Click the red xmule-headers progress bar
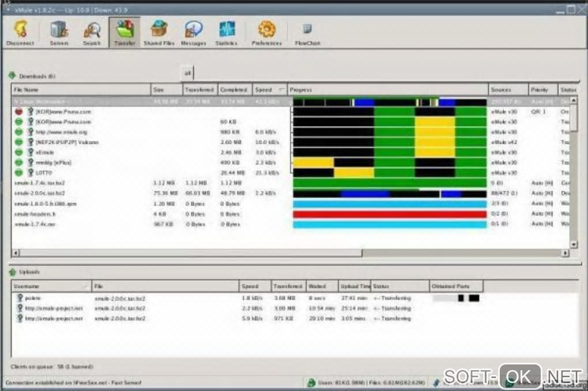The height and width of the screenshot is (391, 588). pyautogui.click(x=390, y=215)
